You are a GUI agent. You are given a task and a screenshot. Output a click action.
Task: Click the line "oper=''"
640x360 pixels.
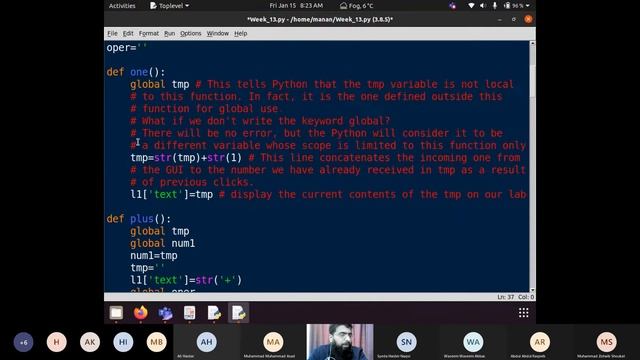(127, 48)
